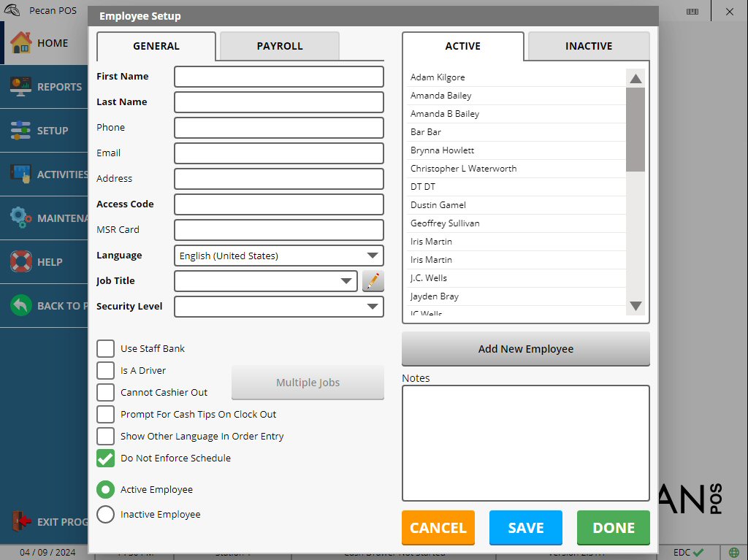Screen dimensions: 748x560
Task: Click the green Back arrow icon
Action: [x=21, y=305]
